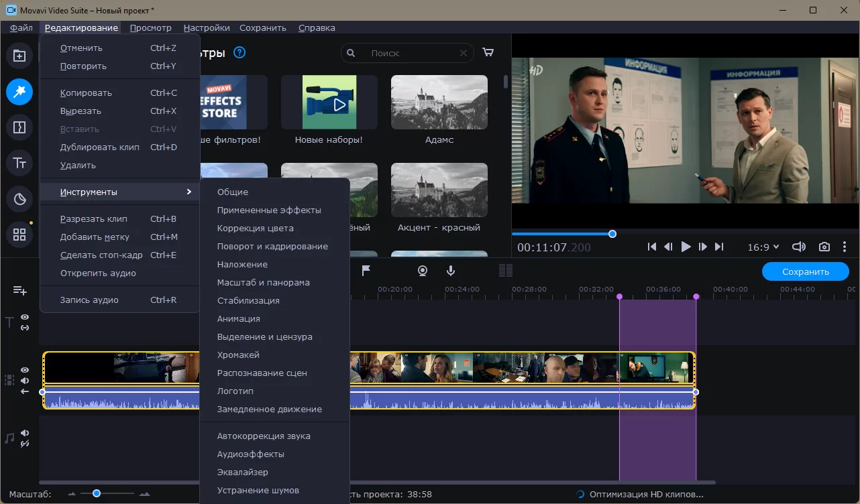Mute the video track speaker
The width and height of the screenshot is (860, 504).
25,381
